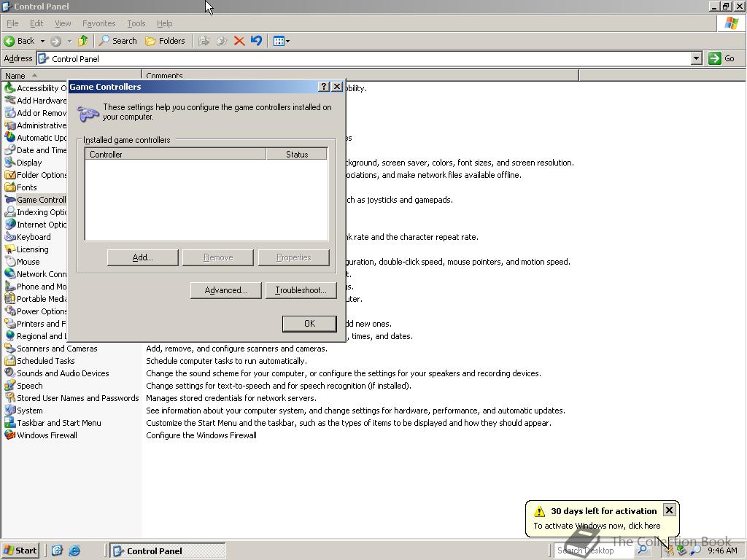Click the Search Desktop magnifier icon
Screen dimensions: 747x560
pyautogui.click(x=642, y=550)
